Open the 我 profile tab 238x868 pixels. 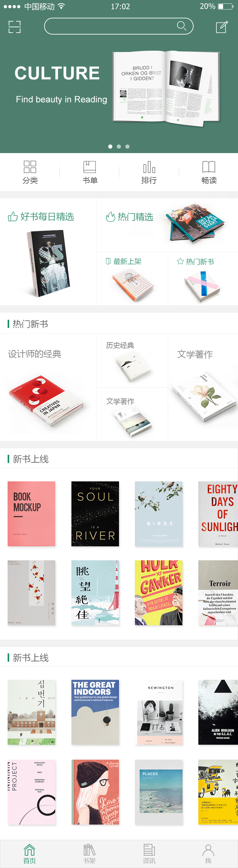(x=208, y=854)
